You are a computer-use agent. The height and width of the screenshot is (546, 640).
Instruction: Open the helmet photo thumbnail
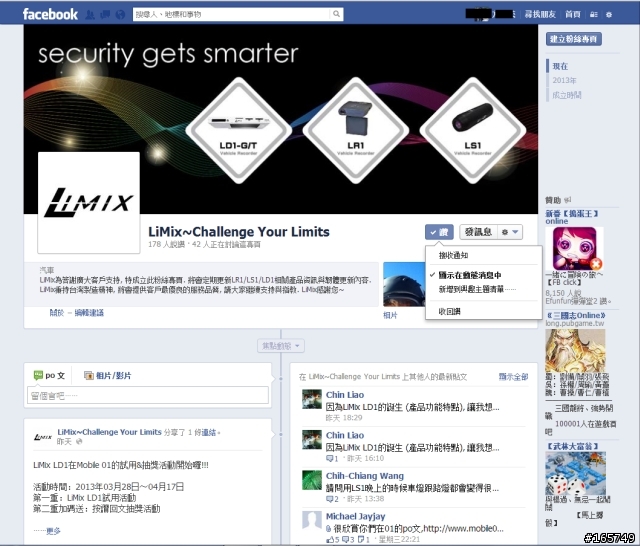pyautogui.click(x=404, y=284)
